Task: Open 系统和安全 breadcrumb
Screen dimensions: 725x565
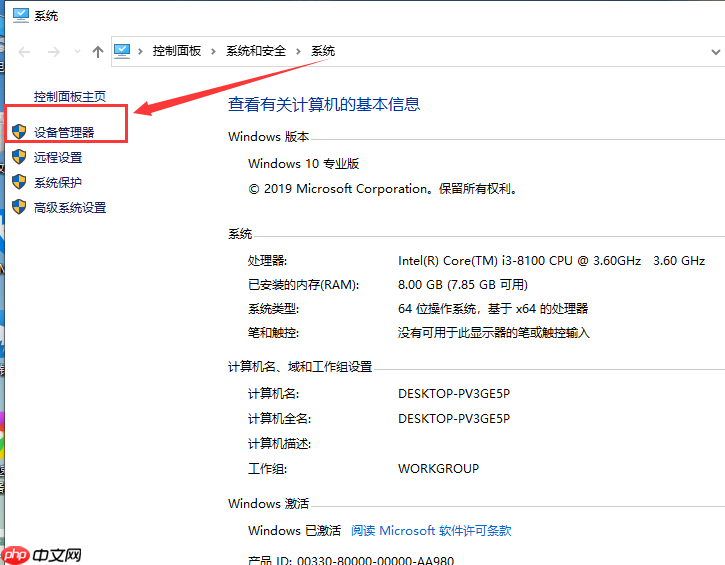Action: tap(256, 51)
